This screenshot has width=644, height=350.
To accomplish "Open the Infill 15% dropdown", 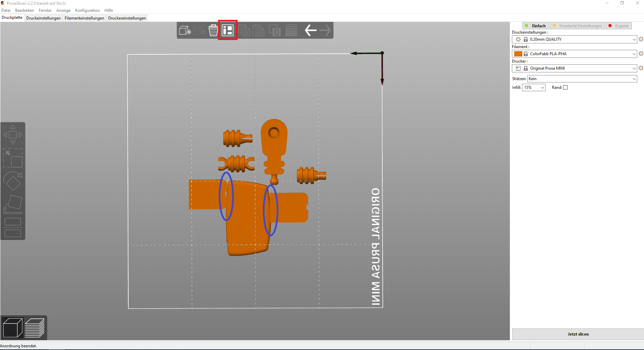I will [x=533, y=87].
